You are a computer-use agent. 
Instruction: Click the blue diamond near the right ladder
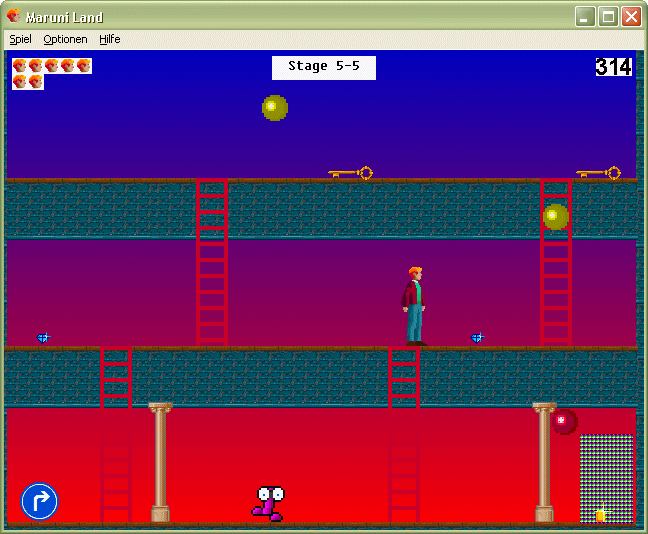click(477, 338)
